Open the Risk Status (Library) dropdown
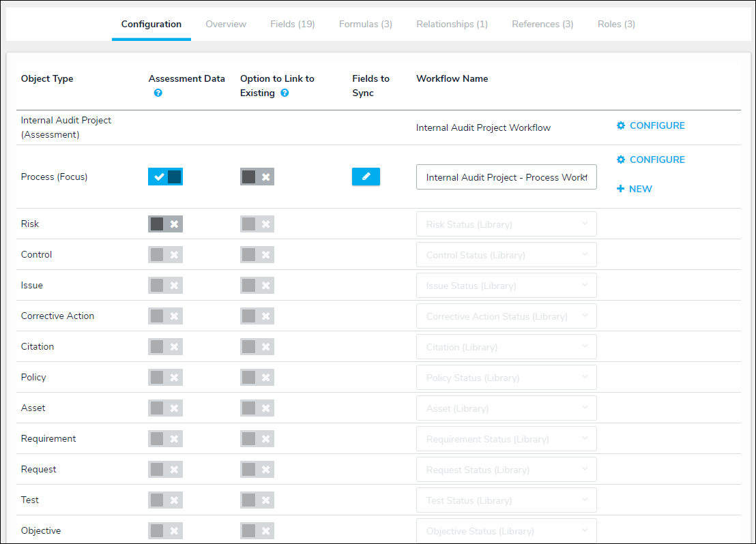 pyautogui.click(x=506, y=224)
